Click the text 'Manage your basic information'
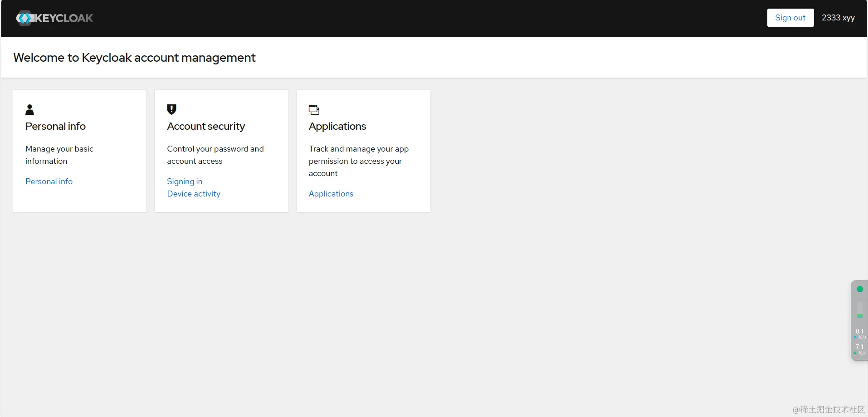Screen dimensions: 868x417 pyautogui.click(x=59, y=155)
